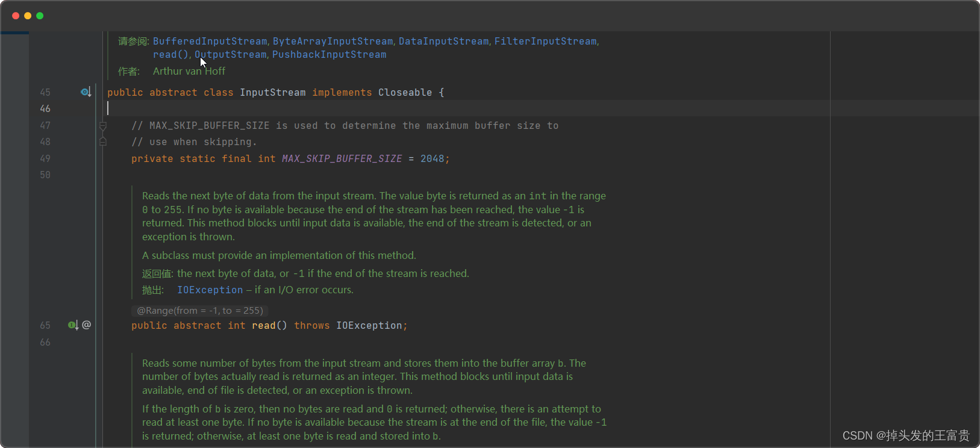The image size is (980, 448).
Task: Click the author name Arthur van Hoff
Action: pyautogui.click(x=189, y=71)
